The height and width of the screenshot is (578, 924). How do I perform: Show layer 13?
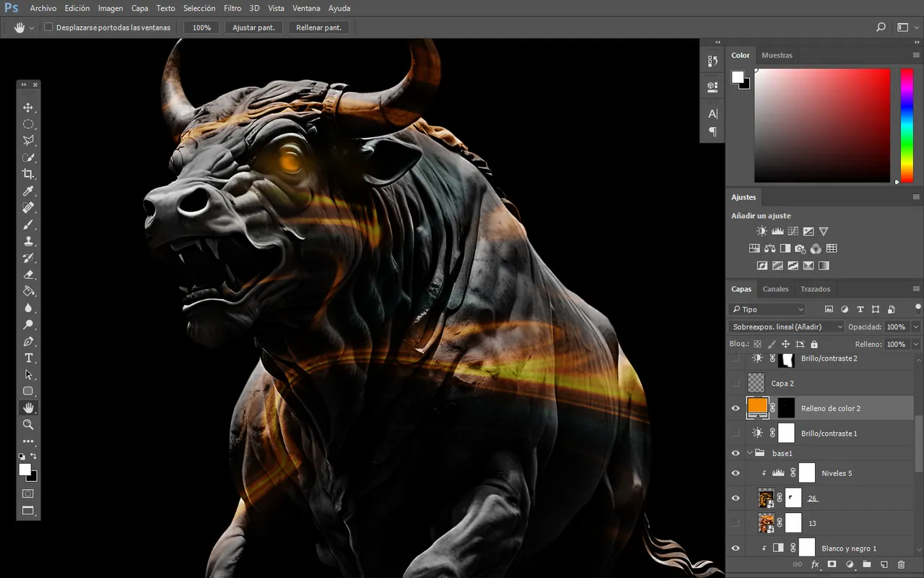point(736,523)
